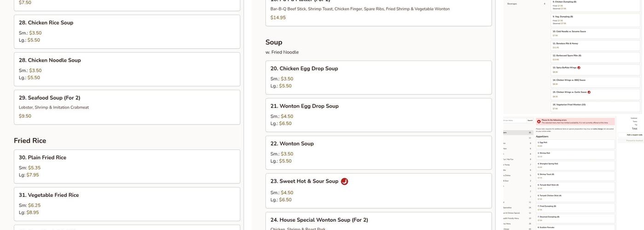Focus the menu search input field
The width and height of the screenshot is (644, 230).
click(514, 121)
